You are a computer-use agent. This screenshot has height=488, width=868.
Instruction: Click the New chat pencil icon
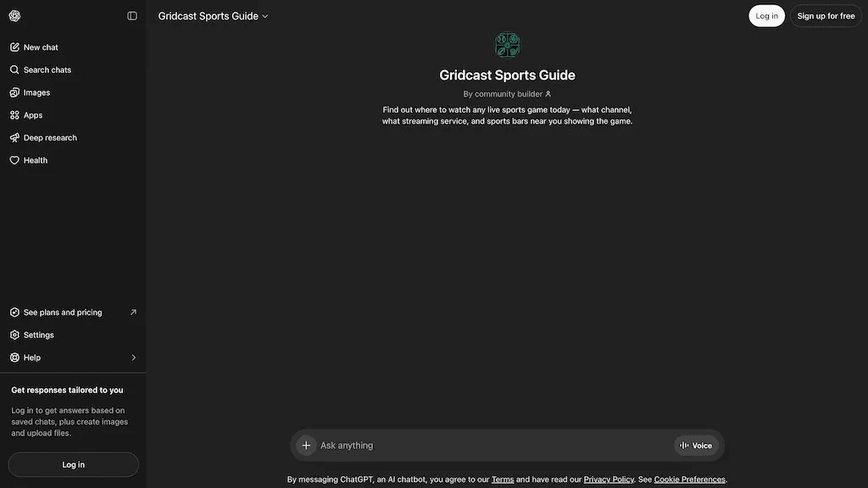pos(14,47)
